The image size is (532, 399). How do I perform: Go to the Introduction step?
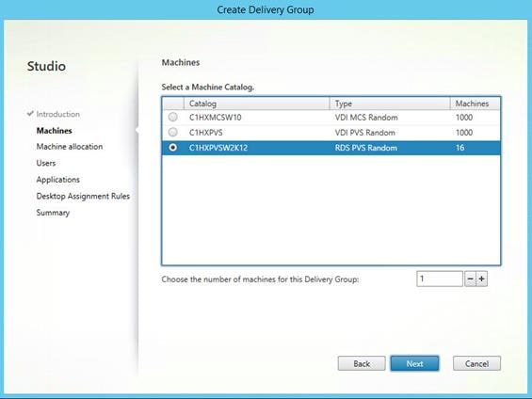pyautogui.click(x=58, y=114)
